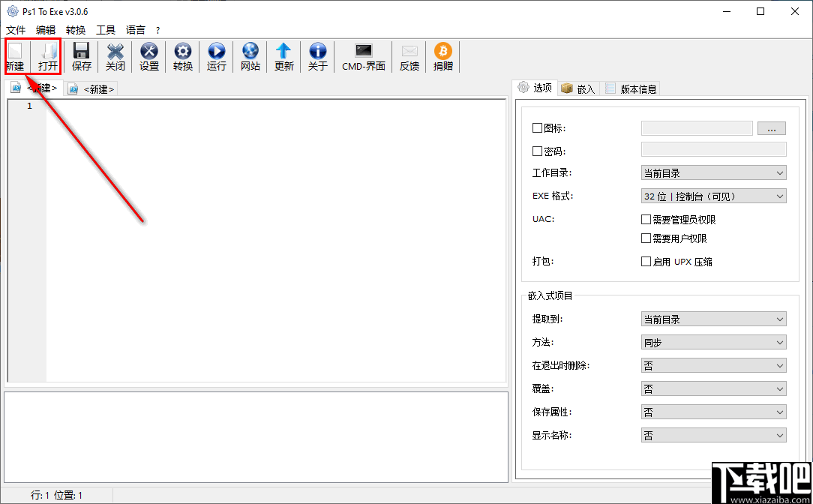The width and height of the screenshot is (813, 504).
Task: Open the 工具 (Tools) menu
Action: [106, 30]
